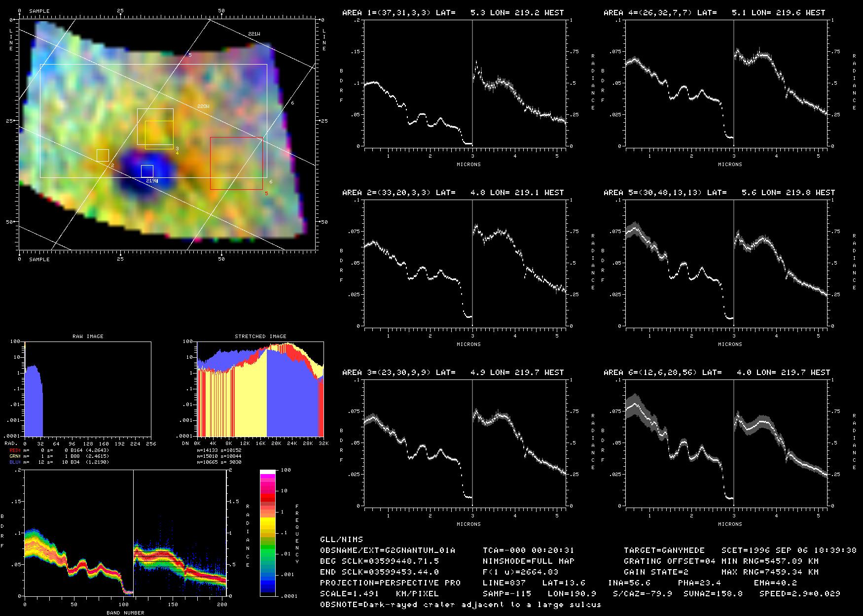Click the TCA=-000 00:20:31 field
863x616 pixels.
(529, 550)
